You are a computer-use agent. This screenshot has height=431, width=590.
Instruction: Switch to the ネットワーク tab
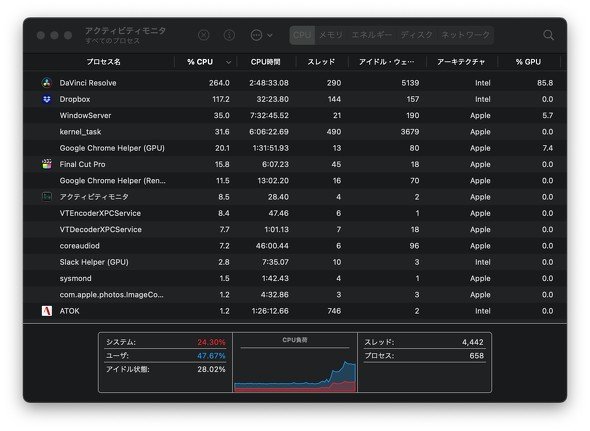click(x=465, y=35)
